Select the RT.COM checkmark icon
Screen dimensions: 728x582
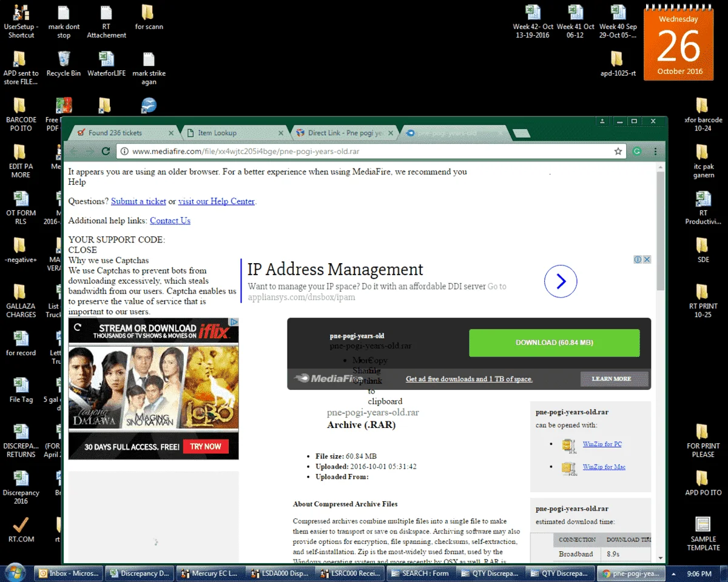(x=21, y=530)
